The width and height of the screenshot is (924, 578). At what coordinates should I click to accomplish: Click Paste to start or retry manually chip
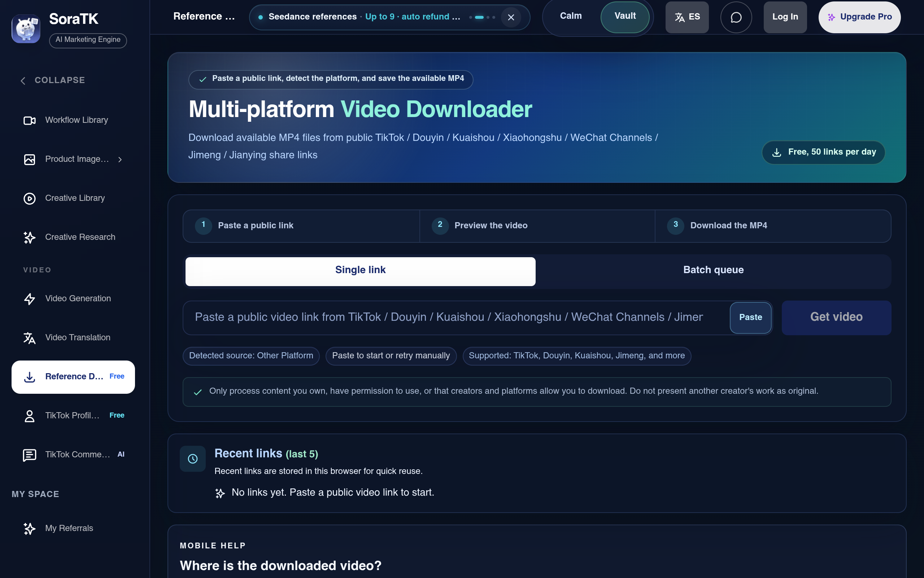click(391, 356)
